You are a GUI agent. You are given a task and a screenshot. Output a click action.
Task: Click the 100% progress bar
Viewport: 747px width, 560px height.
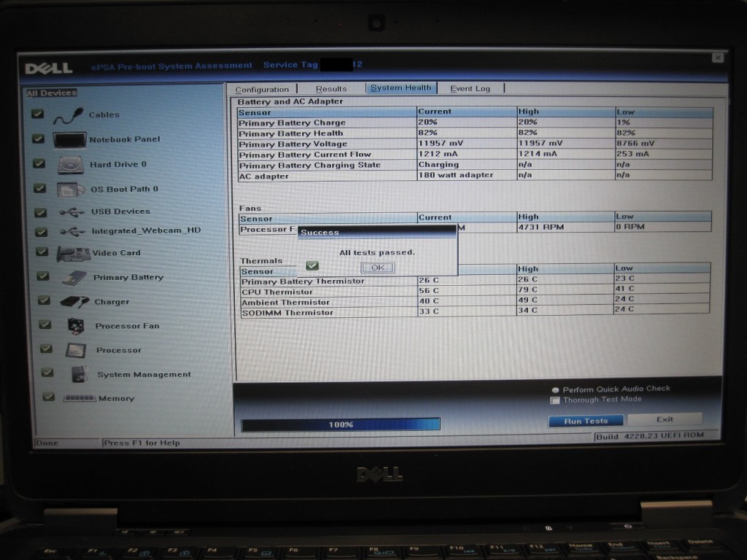click(x=341, y=424)
